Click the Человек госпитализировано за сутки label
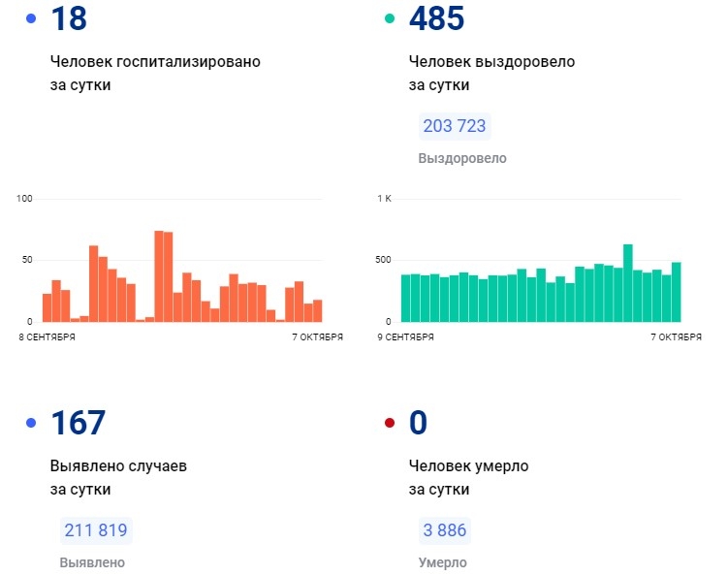Screen dimensions: 728x576 155,73
